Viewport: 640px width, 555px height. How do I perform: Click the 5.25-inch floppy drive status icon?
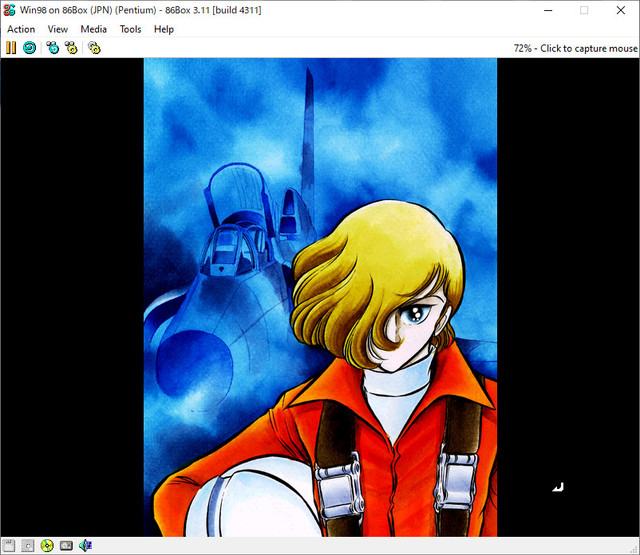point(28,546)
